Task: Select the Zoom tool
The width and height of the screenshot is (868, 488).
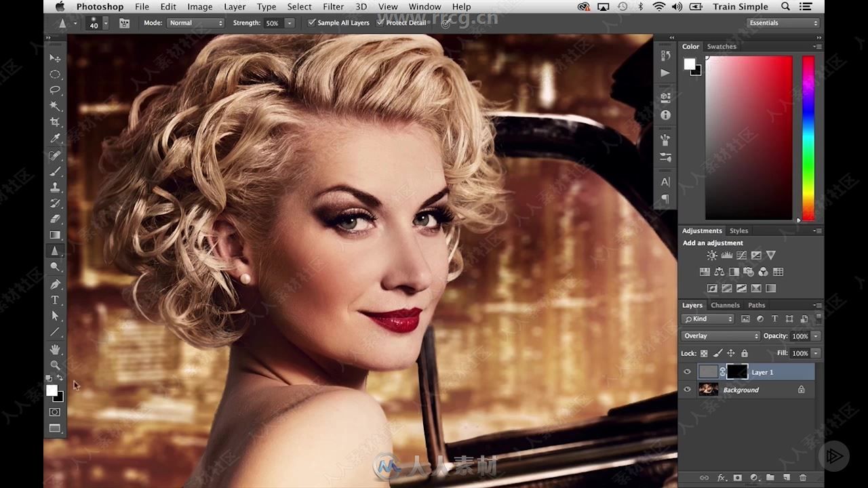Action: pos(55,365)
